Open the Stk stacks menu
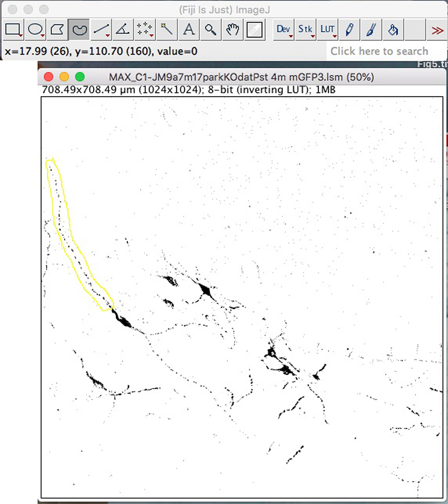The image size is (448, 504). point(306,29)
